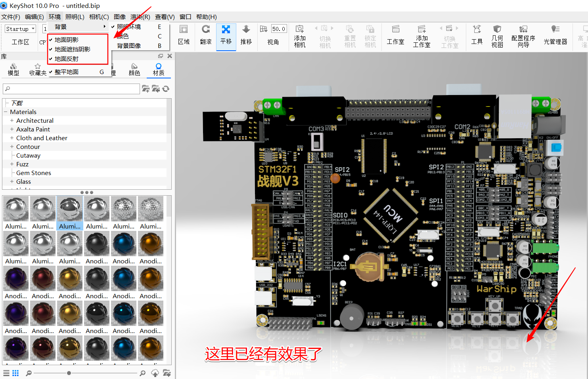Image resolution: width=588 pixels, height=379 pixels.
Task: Expand the Contour folder
Action: pos(12,147)
